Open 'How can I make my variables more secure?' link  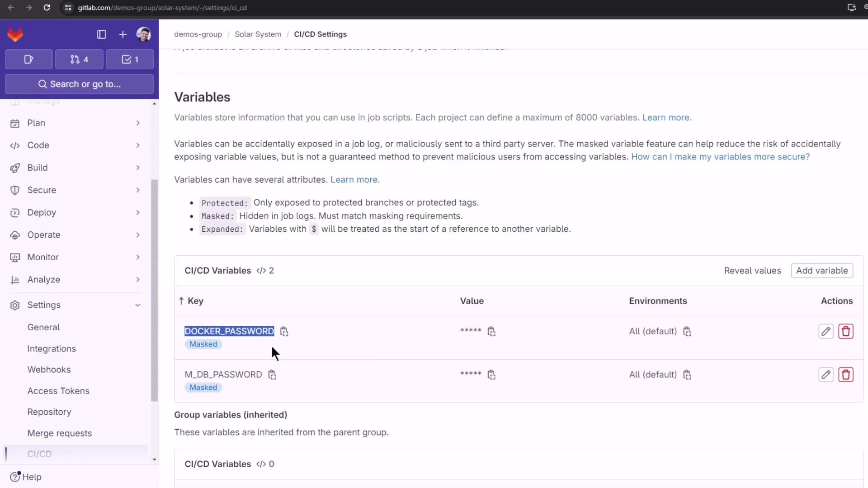pyautogui.click(x=720, y=157)
